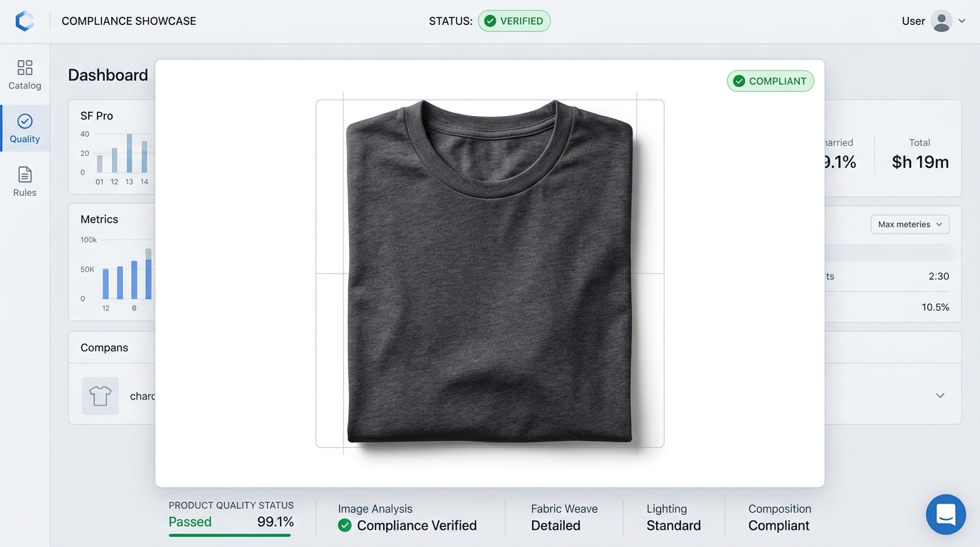Click the folded charcoal t-shirt image
The height and width of the screenshot is (547, 980).
[490, 272]
